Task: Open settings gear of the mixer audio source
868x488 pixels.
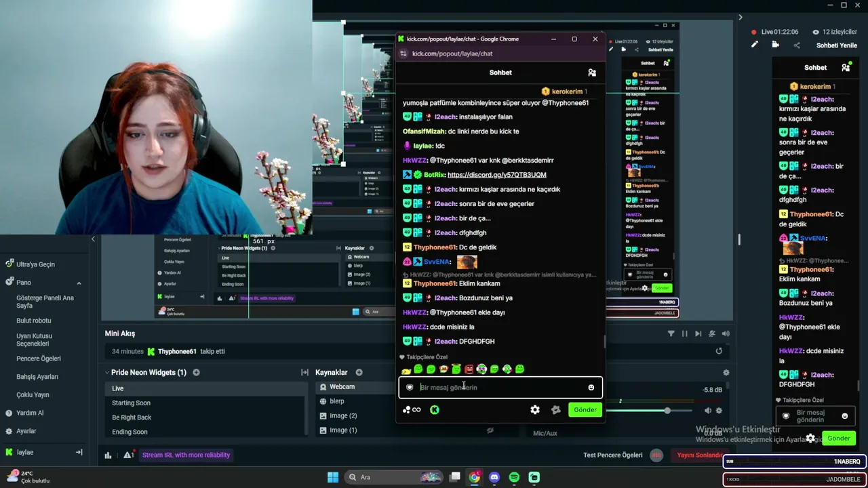Action: (x=719, y=410)
